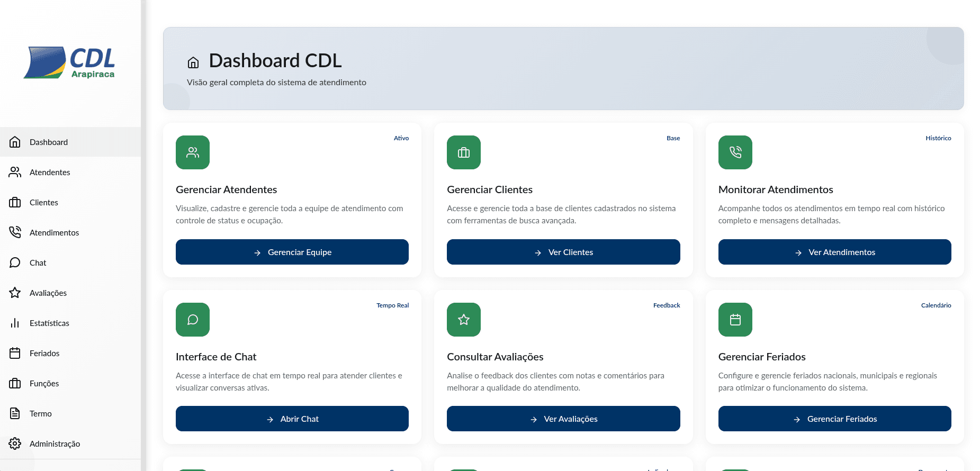Click the Feedback tag on Avaliações card
Image resolution: width=980 pixels, height=471 pixels.
coord(667,305)
